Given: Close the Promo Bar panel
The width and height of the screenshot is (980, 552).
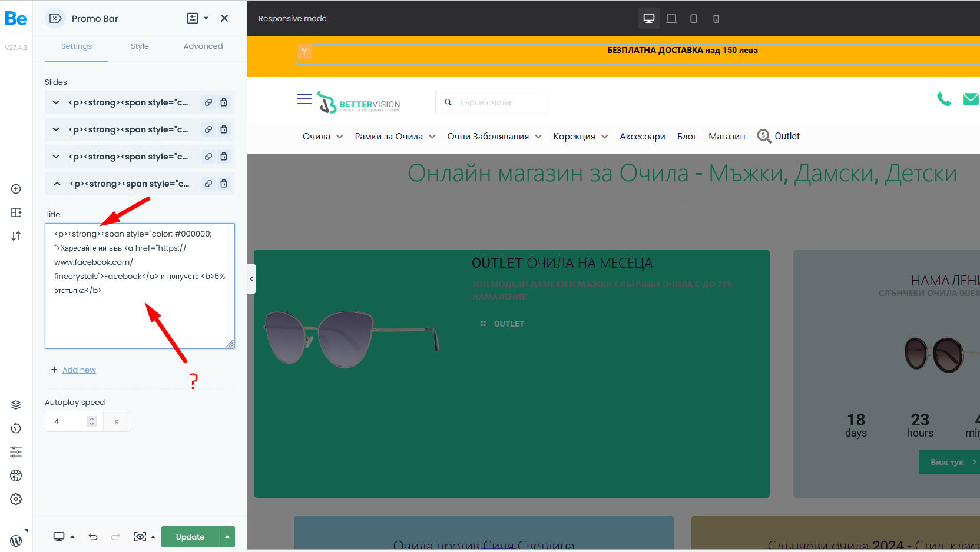Looking at the screenshot, I should 224,18.
